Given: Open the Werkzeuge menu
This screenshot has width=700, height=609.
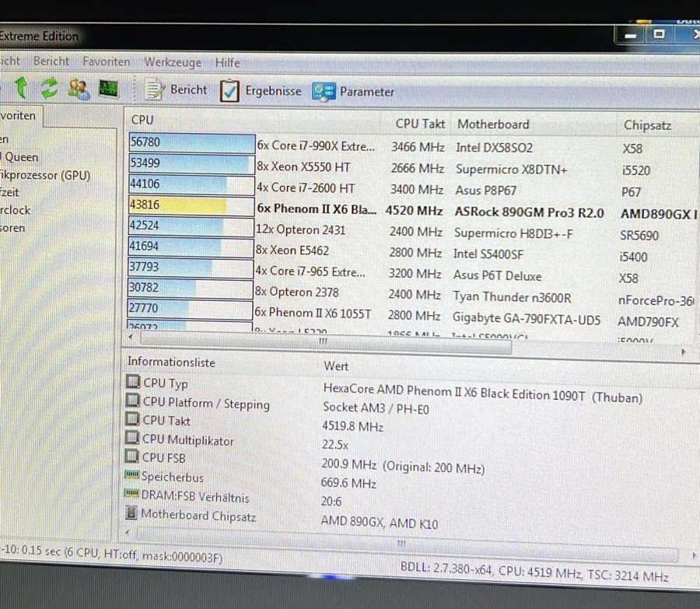Looking at the screenshot, I should coord(173,62).
